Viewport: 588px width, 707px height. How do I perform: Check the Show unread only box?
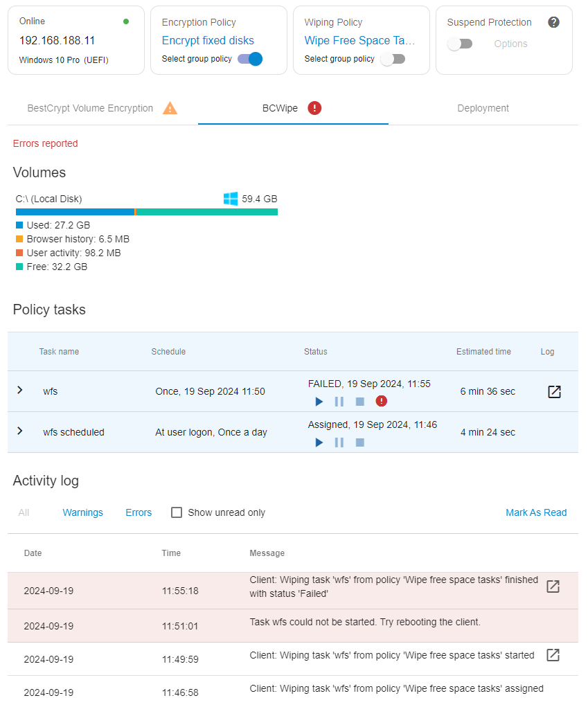177,512
